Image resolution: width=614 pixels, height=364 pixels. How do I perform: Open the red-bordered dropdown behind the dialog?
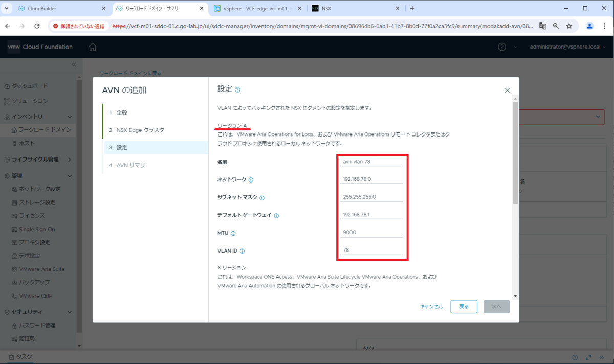click(x=562, y=117)
